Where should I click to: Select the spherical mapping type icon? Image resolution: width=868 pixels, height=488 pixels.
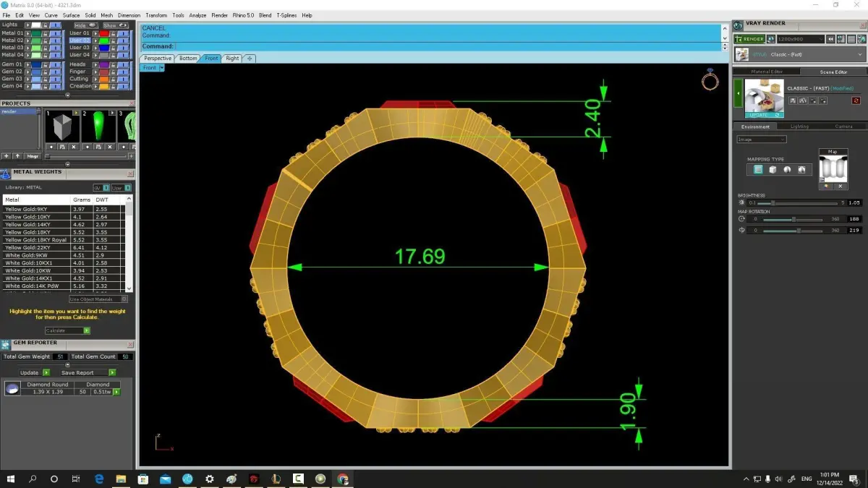787,169
